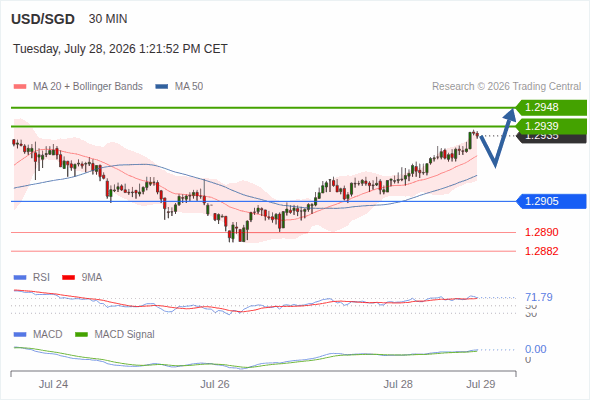The image size is (590, 400).
Task: Click the 9MA legend swatch
Action: click(x=68, y=278)
